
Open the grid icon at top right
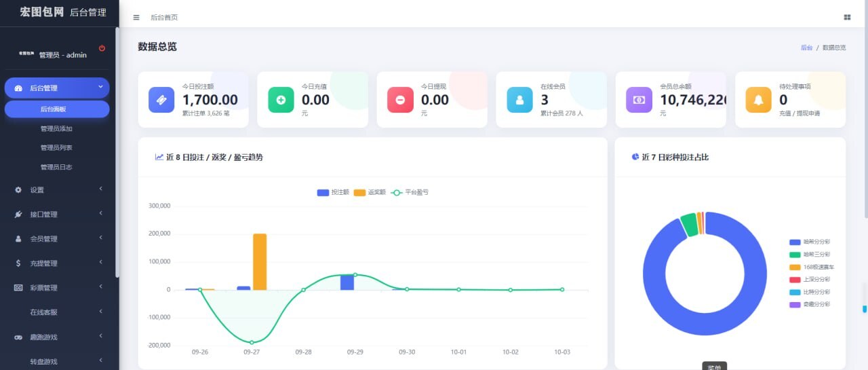pos(847,18)
